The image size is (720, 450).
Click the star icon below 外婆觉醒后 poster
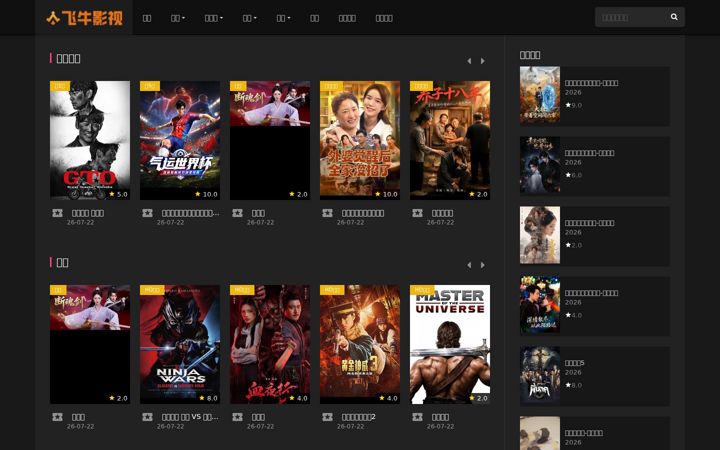[327, 213]
